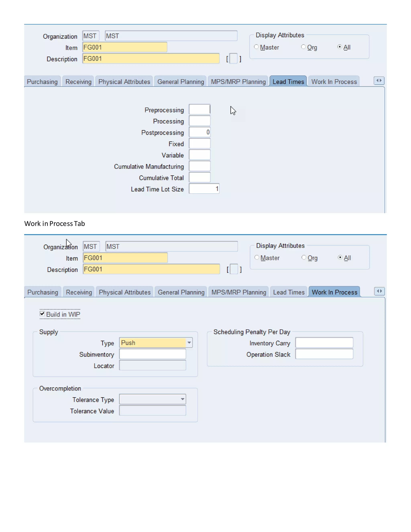Select All radio in upper Display Attributes
The width and height of the screenshot is (411, 532).
tap(339, 47)
